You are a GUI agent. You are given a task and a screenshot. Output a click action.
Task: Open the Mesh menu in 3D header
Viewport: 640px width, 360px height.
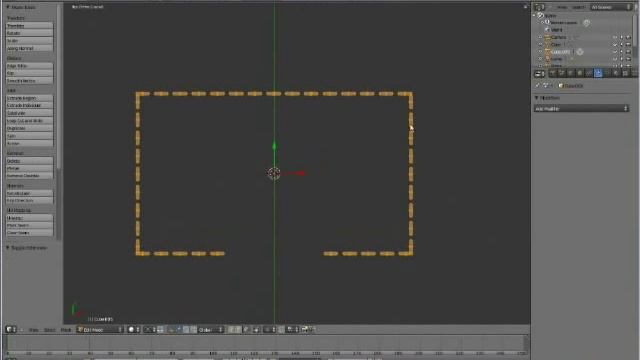(x=66, y=330)
